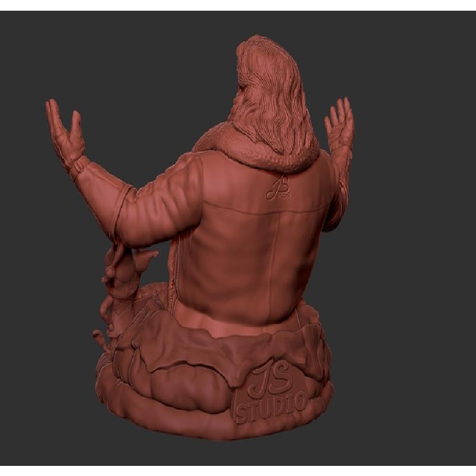Click the figure's raised right hand

click(x=339, y=122)
